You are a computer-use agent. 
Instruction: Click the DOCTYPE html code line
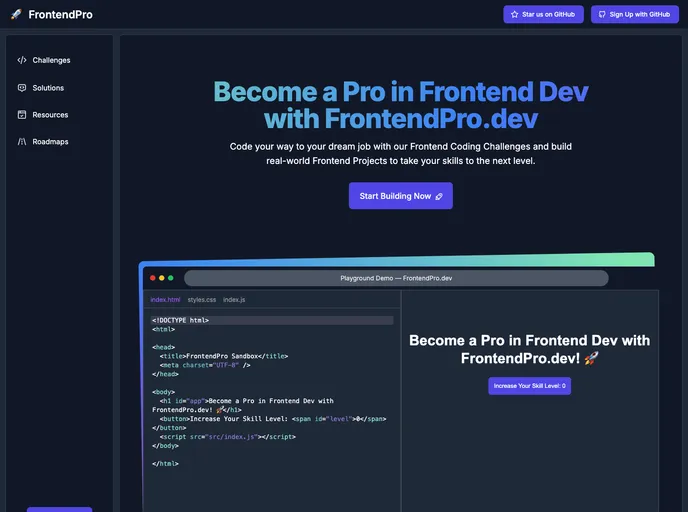coord(272,320)
